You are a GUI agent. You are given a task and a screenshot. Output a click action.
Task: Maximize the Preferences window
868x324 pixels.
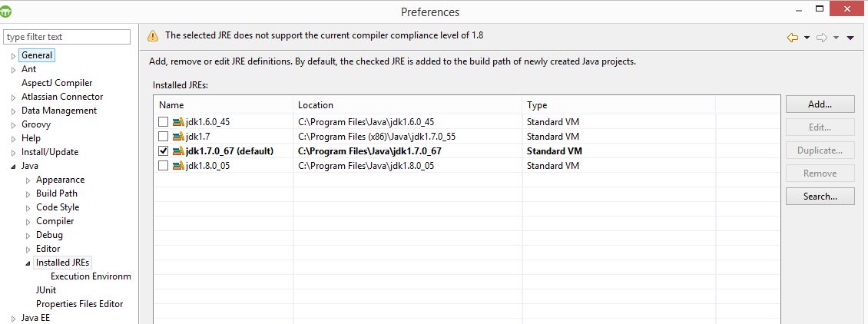point(820,8)
